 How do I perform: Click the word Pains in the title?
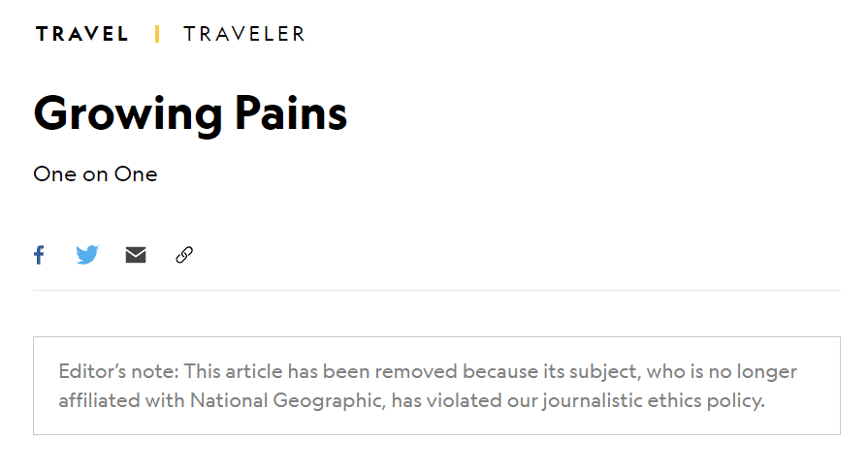click(x=291, y=112)
